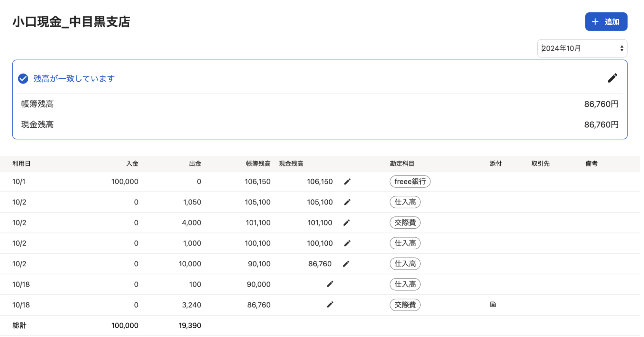The width and height of the screenshot is (644, 337).
Task: Click the 残高が一致しています status text
Action: pyautogui.click(x=74, y=79)
